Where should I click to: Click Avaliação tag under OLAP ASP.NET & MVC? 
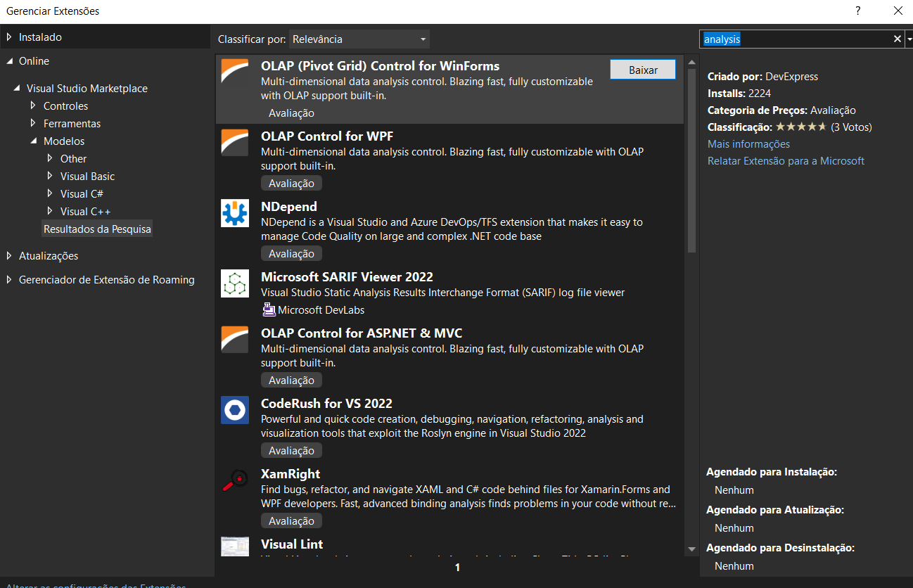pyautogui.click(x=291, y=380)
